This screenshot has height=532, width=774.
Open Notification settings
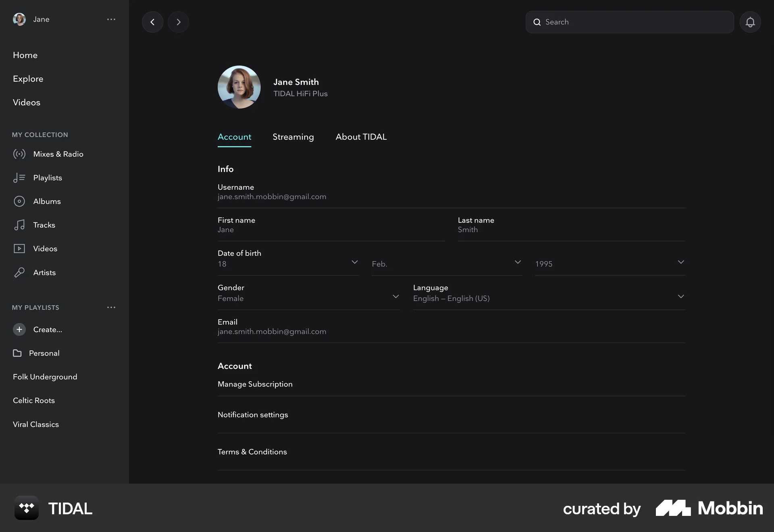[x=252, y=414]
